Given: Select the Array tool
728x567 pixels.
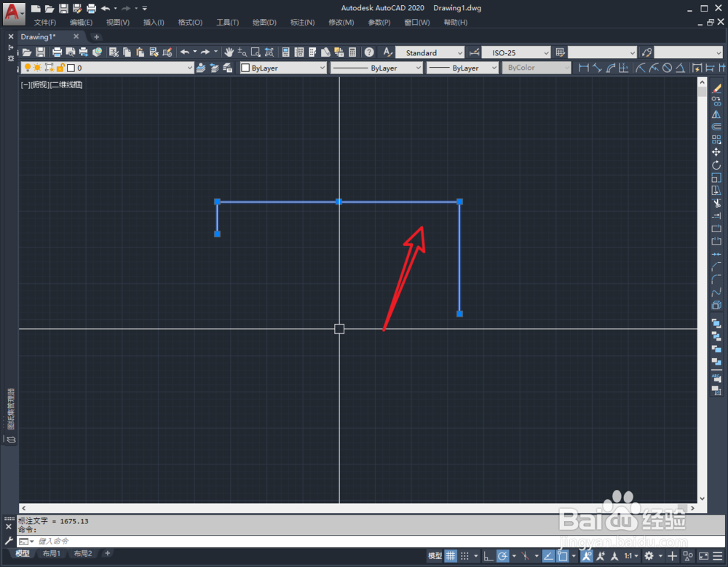Looking at the screenshot, I should click(x=716, y=139).
